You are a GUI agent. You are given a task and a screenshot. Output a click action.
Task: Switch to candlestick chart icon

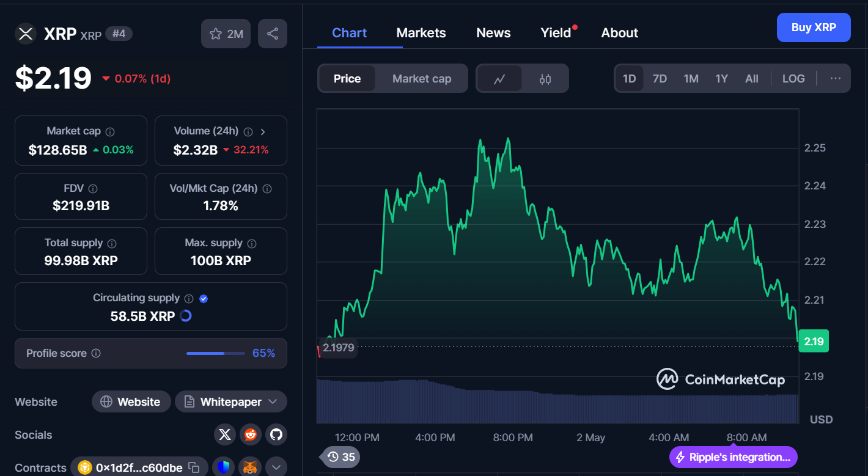545,79
